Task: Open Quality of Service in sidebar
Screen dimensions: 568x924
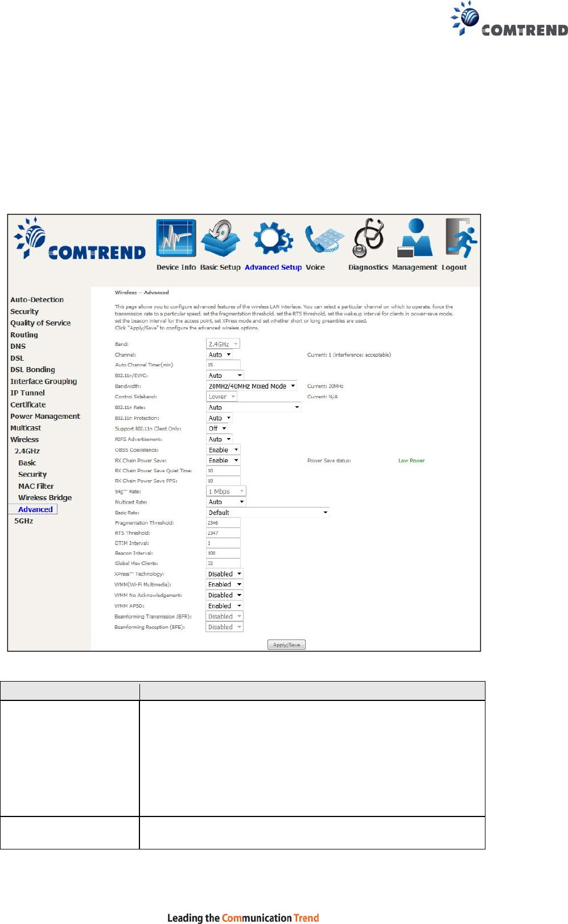Action: 40,323
